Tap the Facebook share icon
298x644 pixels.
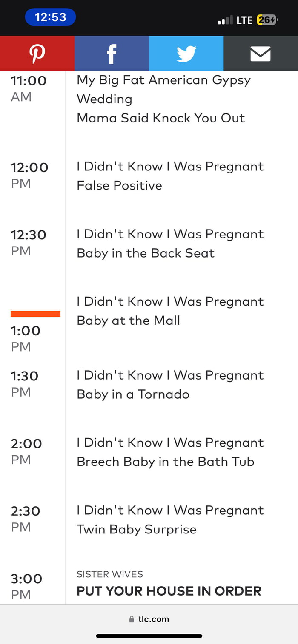click(x=112, y=54)
